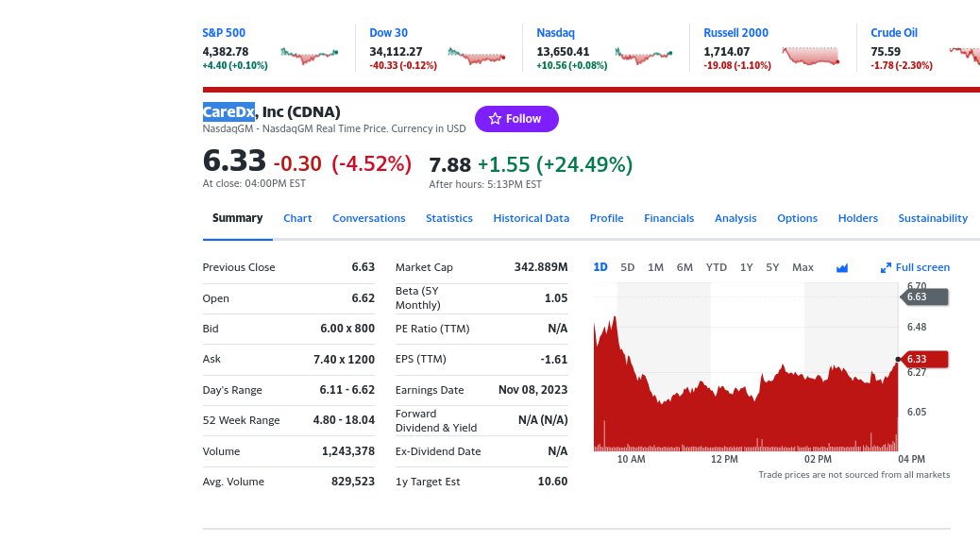Click the 1y Target Est value 10.60
The height and width of the screenshot is (542, 980).
point(552,482)
